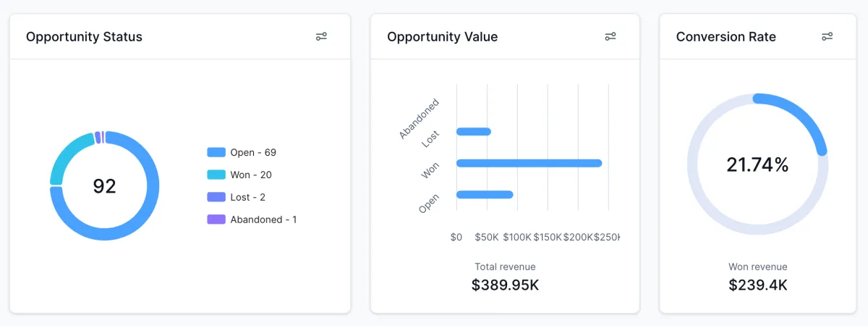
Task: Click the $389.95K total revenue figure
Action: point(505,285)
